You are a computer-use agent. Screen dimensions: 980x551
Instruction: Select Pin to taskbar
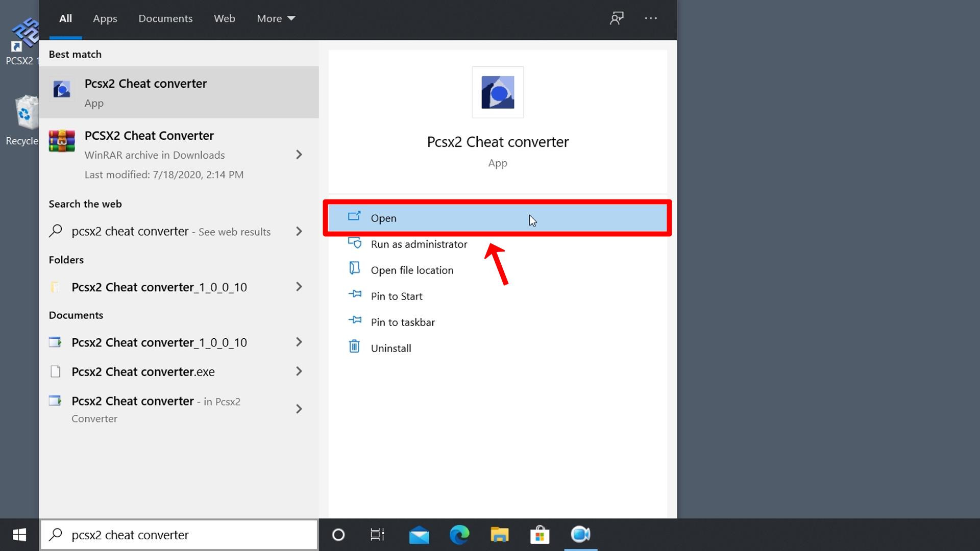498,322
